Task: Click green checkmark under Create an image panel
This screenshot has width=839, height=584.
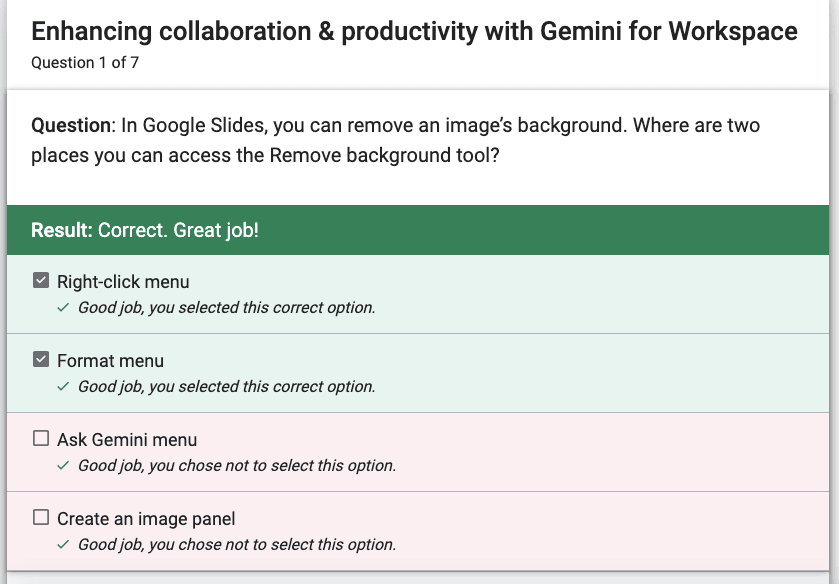Action: (63, 544)
